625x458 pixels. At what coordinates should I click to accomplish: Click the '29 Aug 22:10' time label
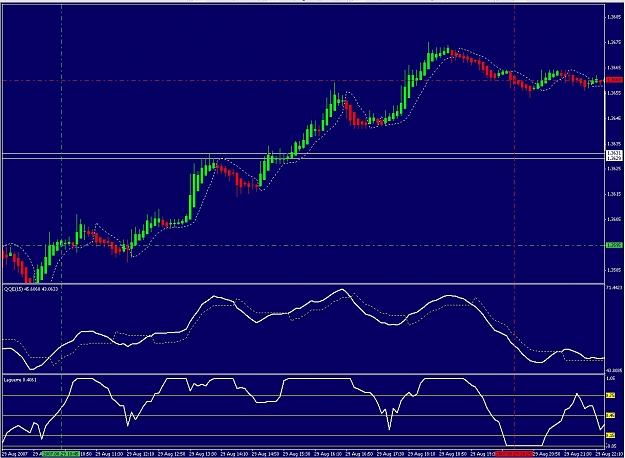(x=609, y=454)
